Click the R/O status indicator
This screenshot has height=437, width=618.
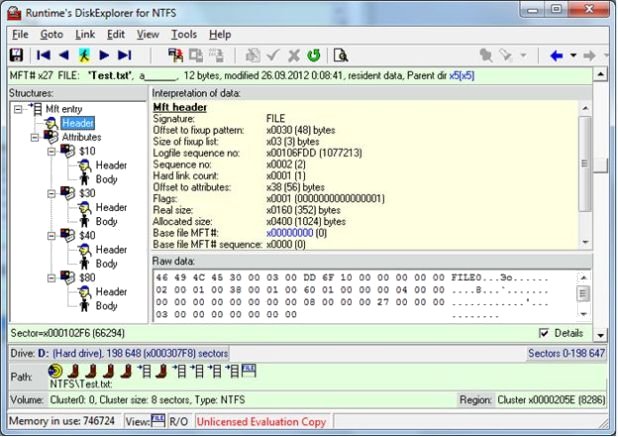coord(179,422)
